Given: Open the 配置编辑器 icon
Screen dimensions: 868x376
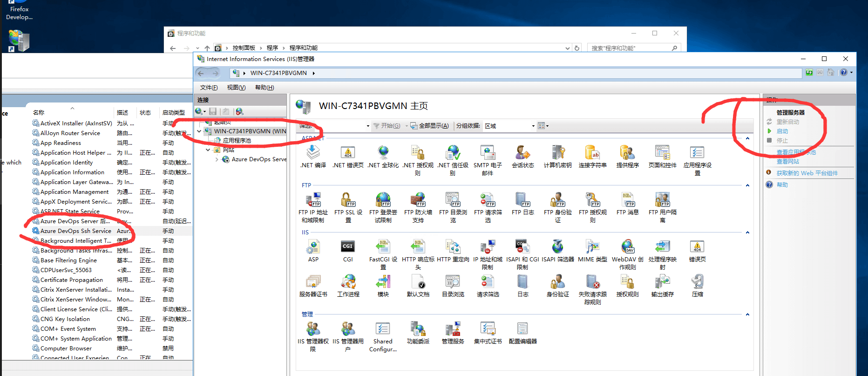Looking at the screenshot, I should tap(522, 329).
